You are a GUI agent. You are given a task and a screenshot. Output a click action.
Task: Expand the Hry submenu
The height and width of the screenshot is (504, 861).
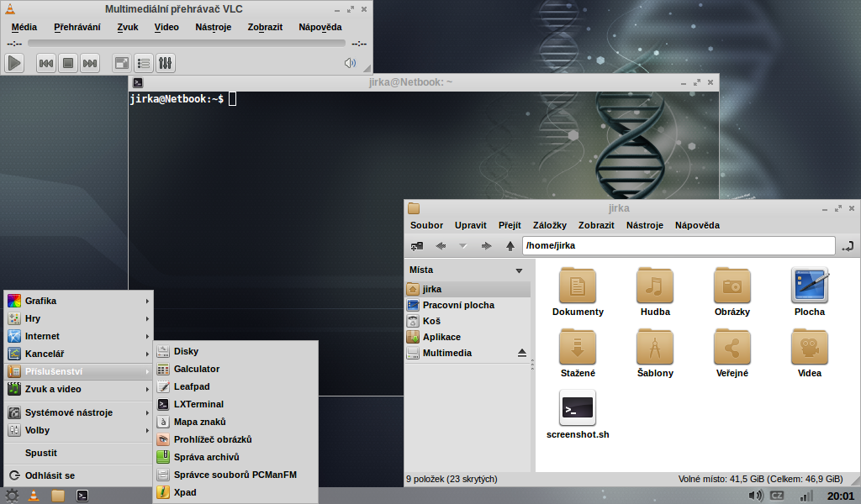coord(78,318)
